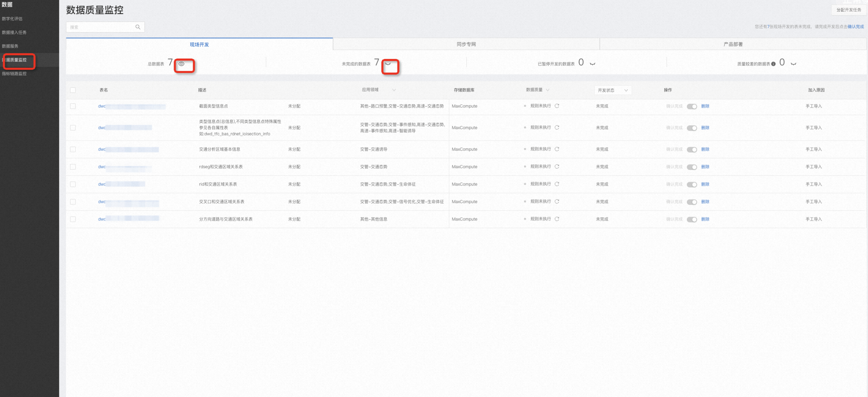Switch to the 产品部署 tab
The width and height of the screenshot is (868, 397).
pos(733,44)
